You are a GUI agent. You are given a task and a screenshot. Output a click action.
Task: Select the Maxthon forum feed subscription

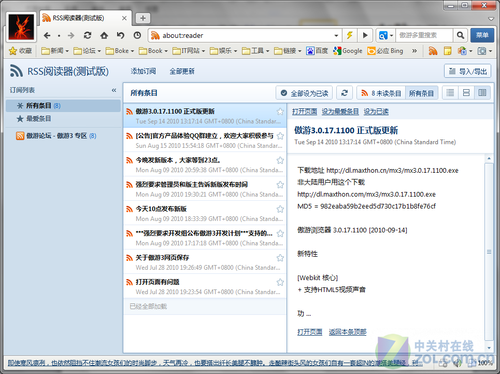point(63,136)
